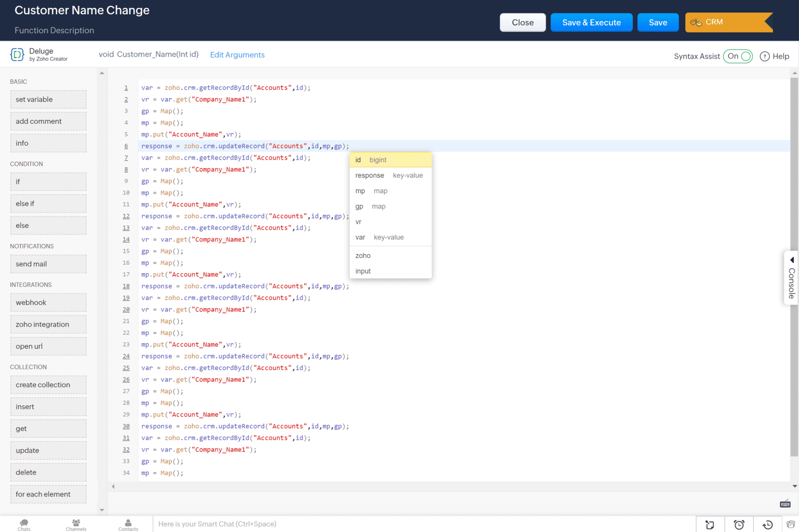
Task: Select 'response key-value' suggestion
Action: [391, 175]
